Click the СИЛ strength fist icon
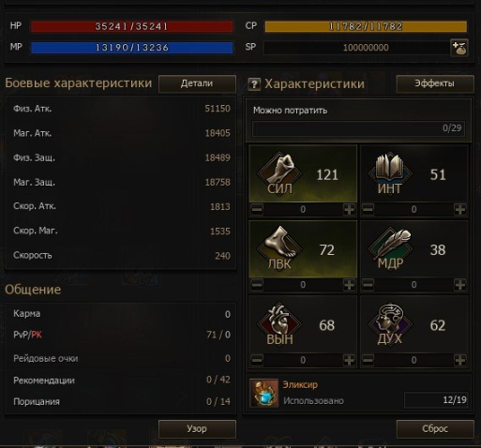This screenshot has width=481, height=448. (x=279, y=172)
